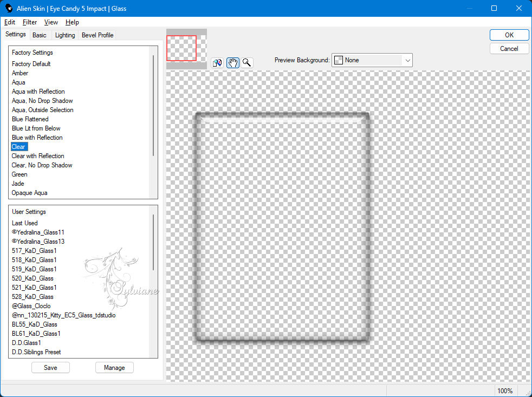Select the 517_KaD_Glass1 preset
The image size is (532, 397).
click(34, 250)
